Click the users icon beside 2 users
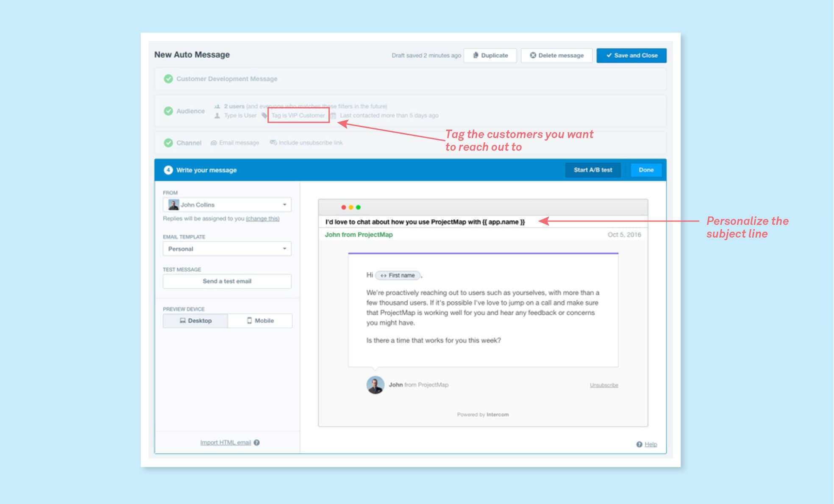834x504 pixels. coord(217,106)
